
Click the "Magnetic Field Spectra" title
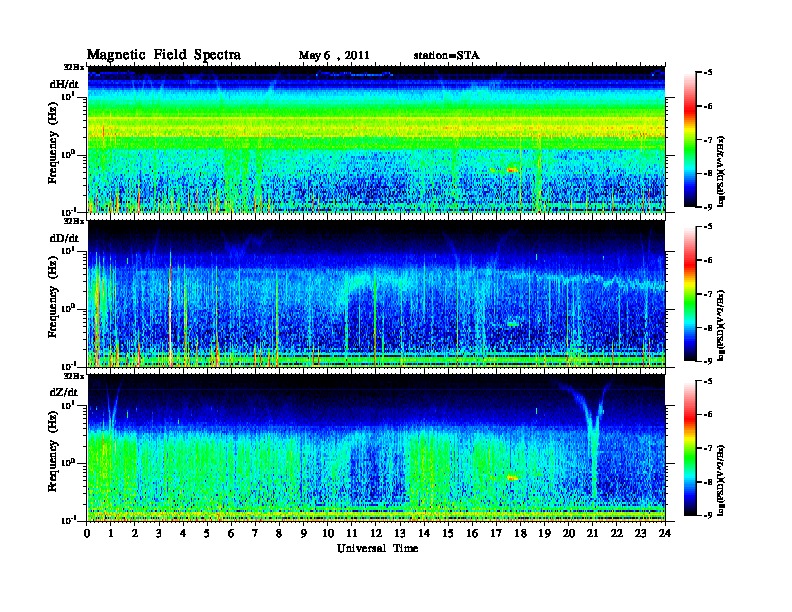164,55
